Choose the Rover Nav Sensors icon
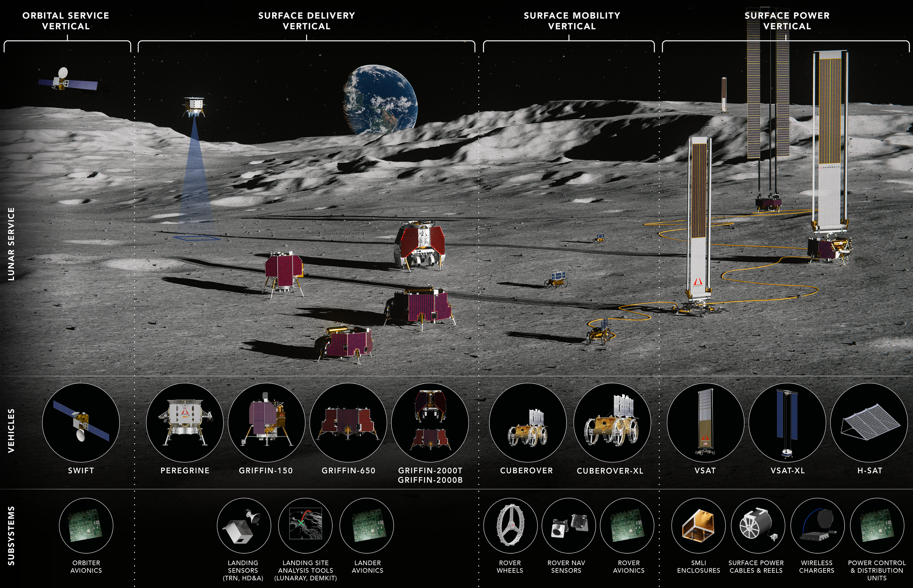The image size is (913, 588). 569,525
